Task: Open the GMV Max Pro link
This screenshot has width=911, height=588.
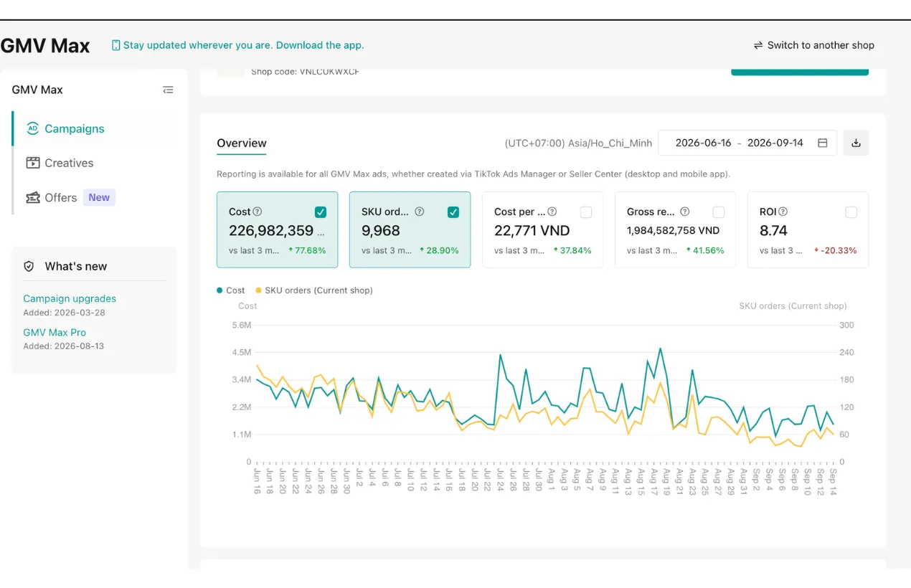Action: [55, 332]
